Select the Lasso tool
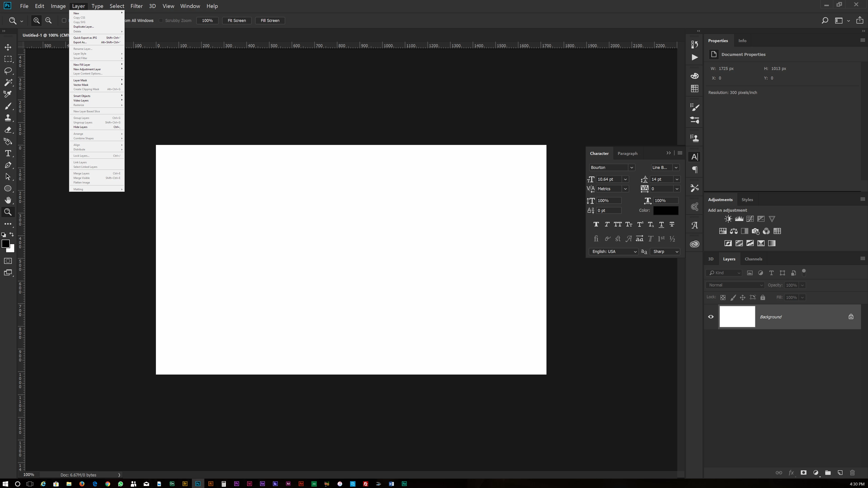Screen dimensions: 868x488 [x=8, y=71]
